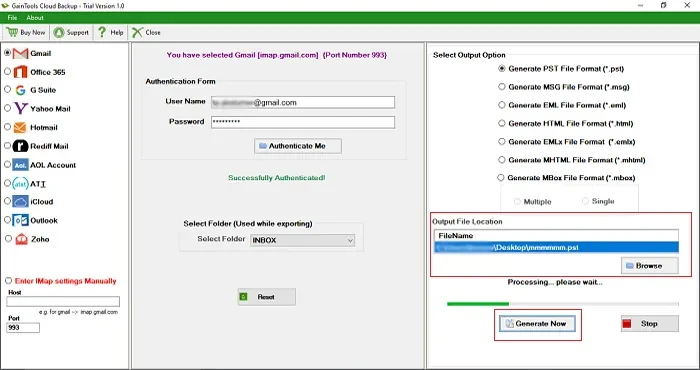Click the Outlook logo icon
Viewport: 700px width, 370px height.
tap(21, 220)
